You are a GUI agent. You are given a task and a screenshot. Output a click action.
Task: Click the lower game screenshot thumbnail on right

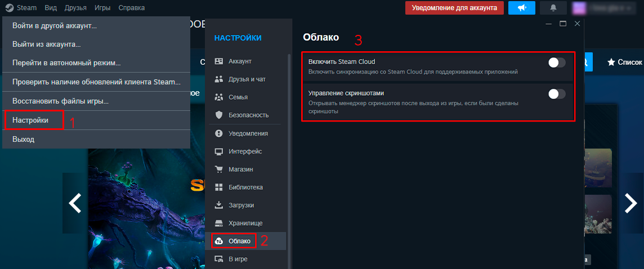point(598,213)
